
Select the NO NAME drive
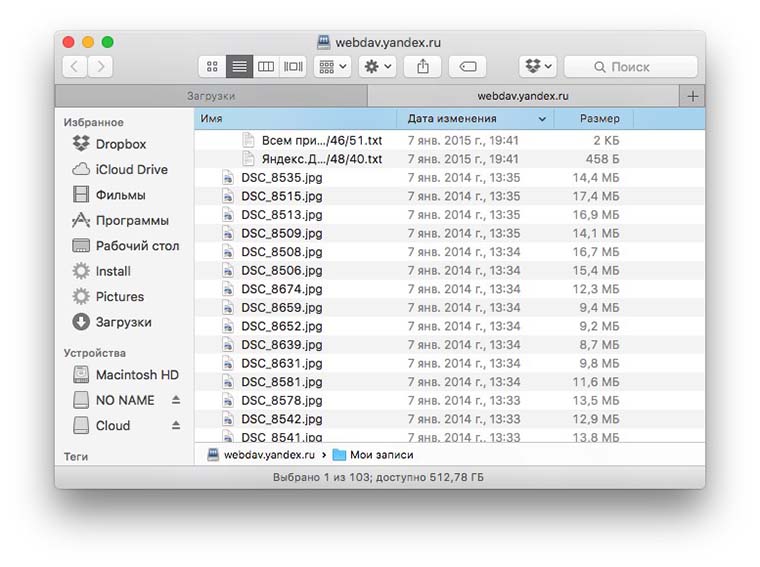pos(125,400)
